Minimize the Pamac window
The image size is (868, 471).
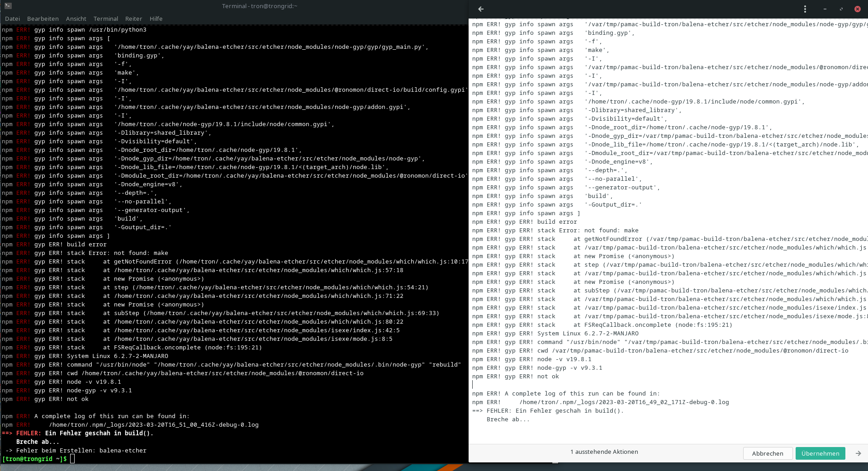pos(825,9)
